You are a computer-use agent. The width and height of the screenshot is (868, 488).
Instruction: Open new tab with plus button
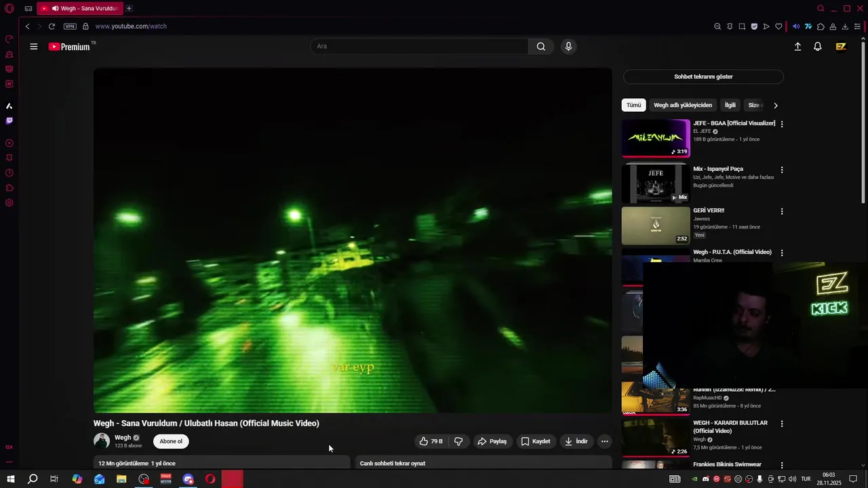pos(129,9)
